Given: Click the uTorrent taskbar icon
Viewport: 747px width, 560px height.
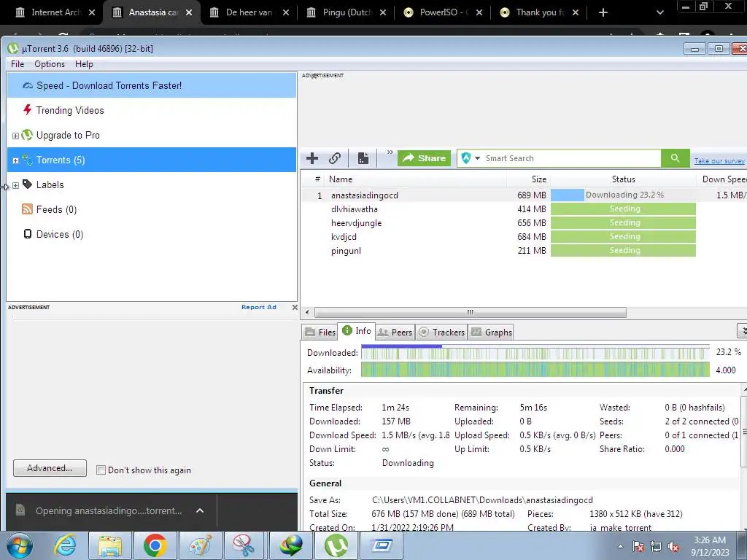Looking at the screenshot, I should click(x=336, y=545).
